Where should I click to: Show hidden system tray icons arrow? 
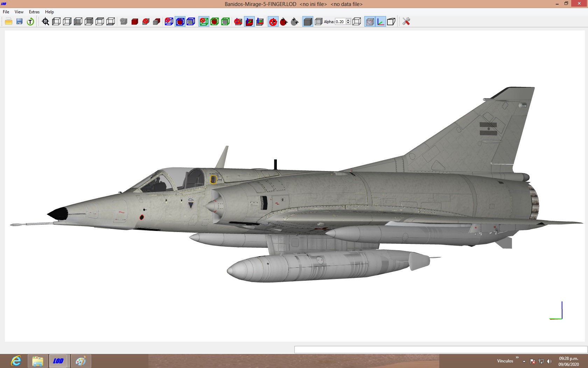[524, 361]
